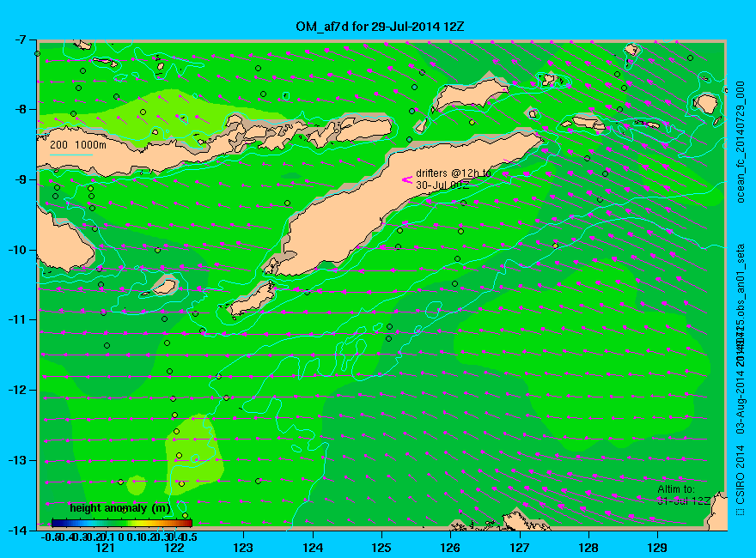Click the latitude label '-11'
The height and width of the screenshot is (558, 756).
(16, 319)
